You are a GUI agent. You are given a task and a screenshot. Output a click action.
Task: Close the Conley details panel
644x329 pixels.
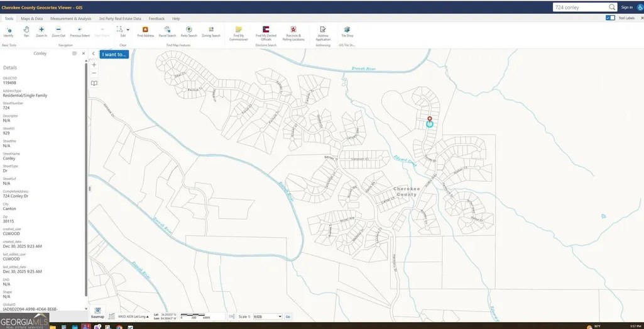click(84, 53)
